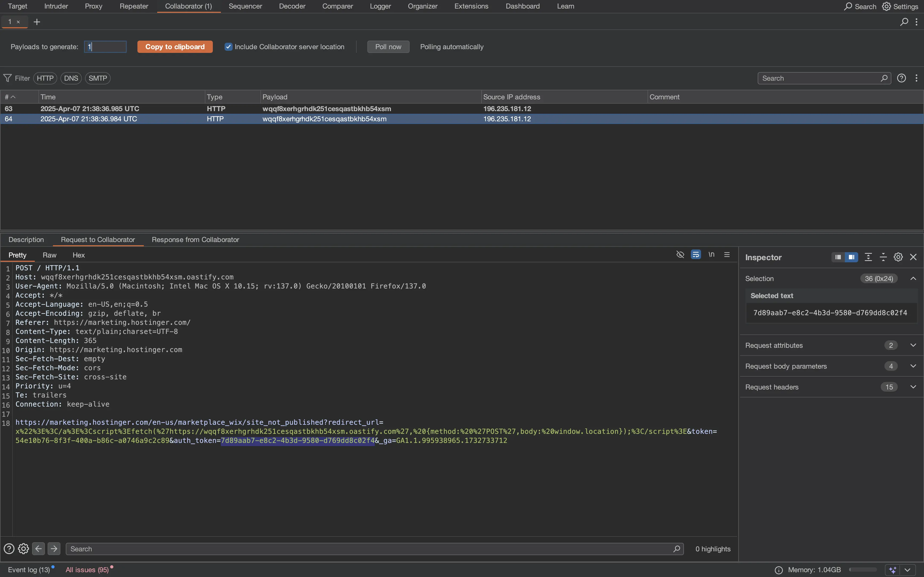
Task: Expand Request body parameters section
Action: point(913,366)
